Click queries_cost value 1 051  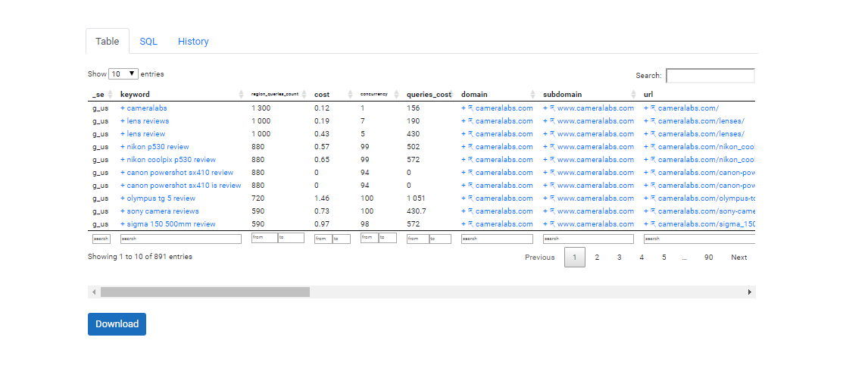[416, 198]
